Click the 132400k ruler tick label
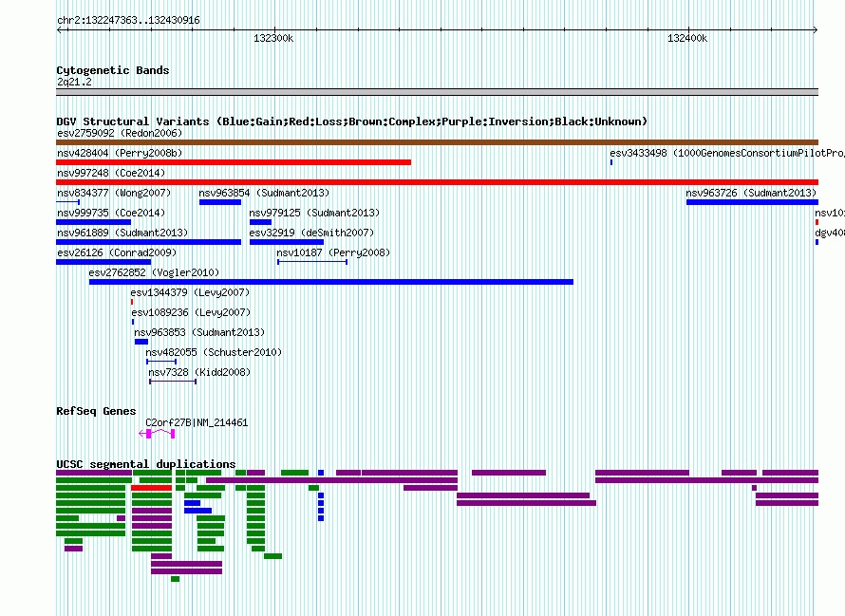 pyautogui.click(x=687, y=38)
